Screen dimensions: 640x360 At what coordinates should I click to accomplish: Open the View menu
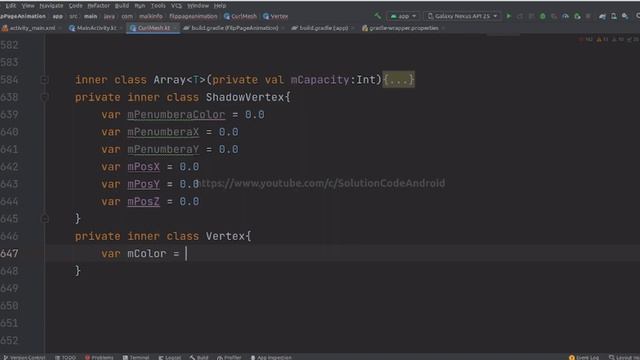28,6
